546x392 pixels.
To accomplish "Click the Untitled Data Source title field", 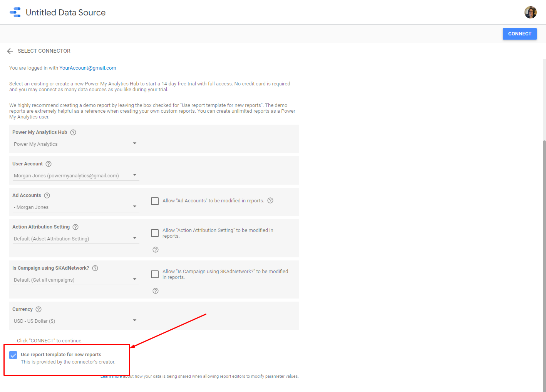I will (x=65, y=13).
